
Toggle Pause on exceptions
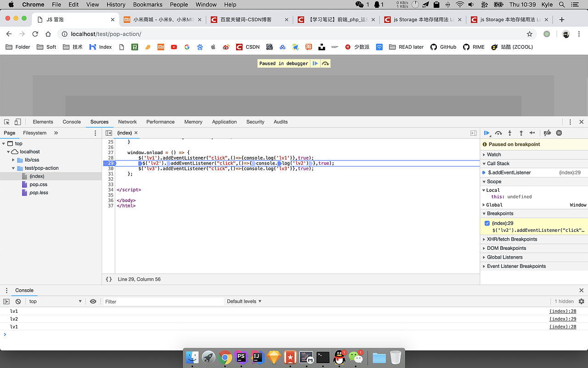tap(559, 133)
